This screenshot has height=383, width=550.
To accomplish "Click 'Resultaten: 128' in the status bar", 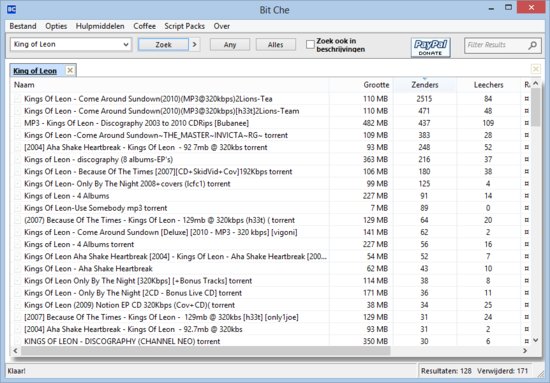I will point(446,371).
